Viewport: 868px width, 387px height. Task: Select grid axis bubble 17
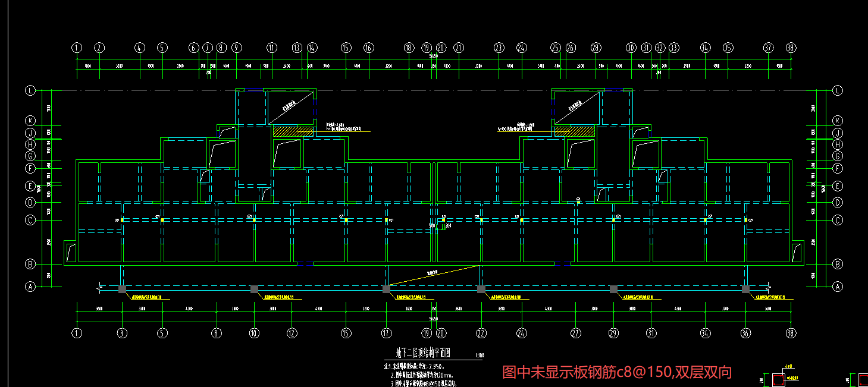click(386, 333)
